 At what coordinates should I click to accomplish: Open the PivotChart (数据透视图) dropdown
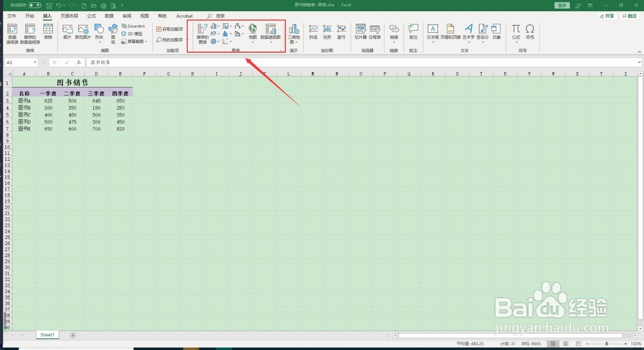(270, 34)
